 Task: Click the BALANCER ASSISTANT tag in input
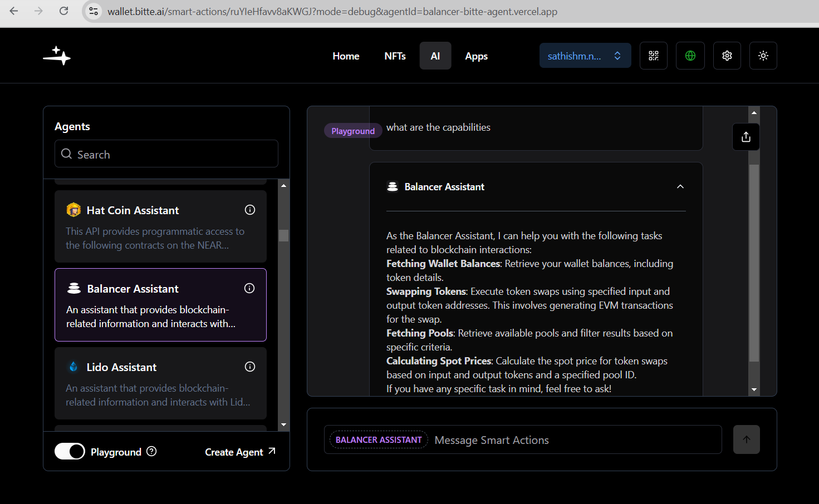coord(379,439)
